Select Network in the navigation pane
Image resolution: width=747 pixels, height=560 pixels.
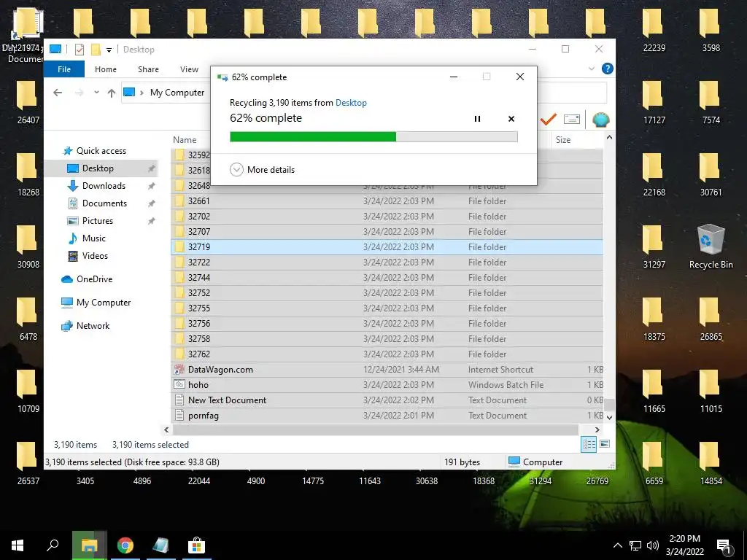click(93, 326)
